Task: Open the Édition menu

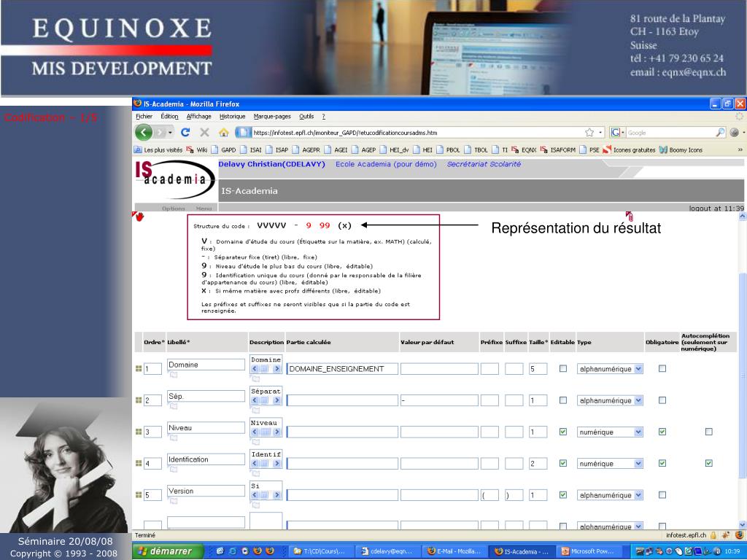Action: 169,117
